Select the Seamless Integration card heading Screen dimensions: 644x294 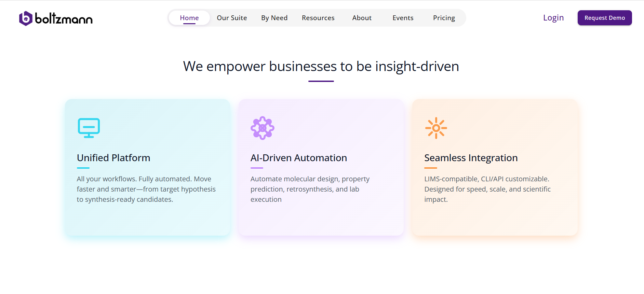(471, 158)
